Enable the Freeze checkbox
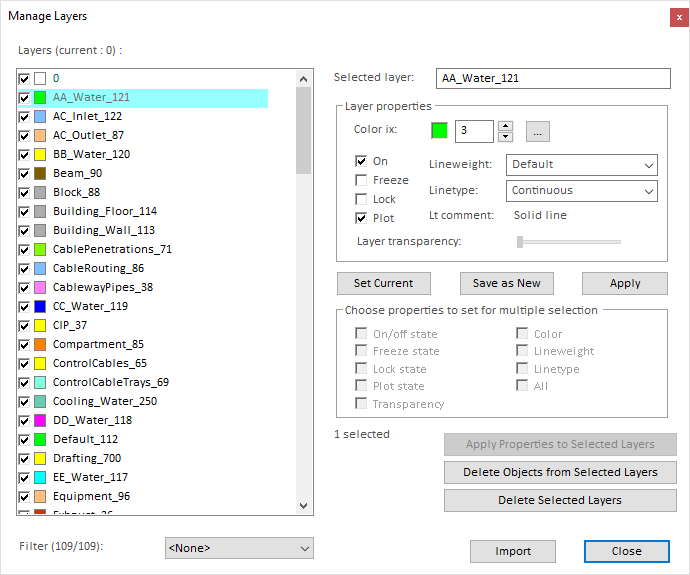Viewport: 690px width, 575px height. pos(361,180)
